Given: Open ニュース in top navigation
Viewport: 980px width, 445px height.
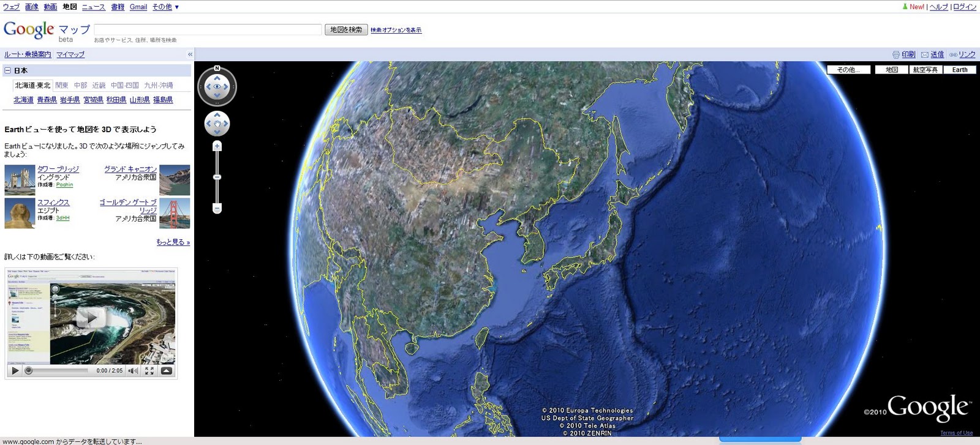Looking at the screenshot, I should coord(93,7).
